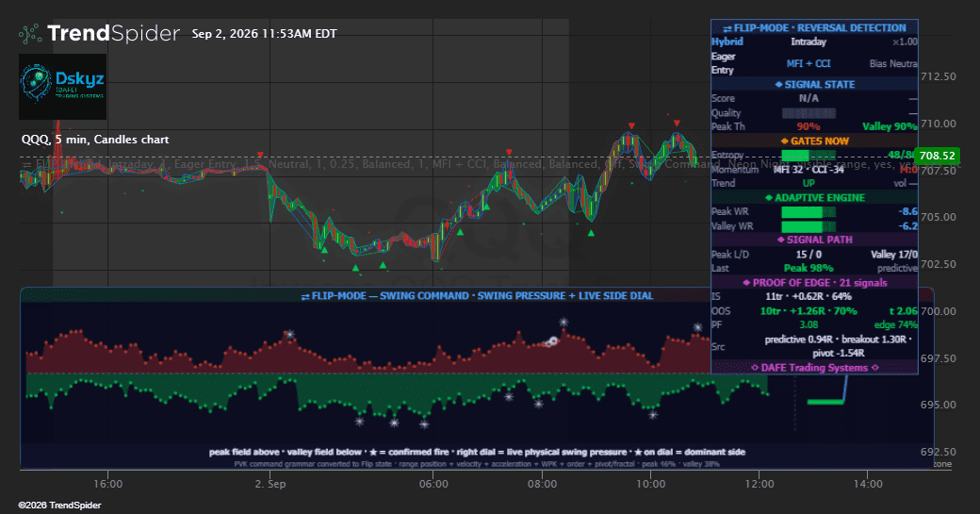980x514 pixels.
Task: Click the blue diamond next to SIGNAL STATE
Action: pos(778,85)
